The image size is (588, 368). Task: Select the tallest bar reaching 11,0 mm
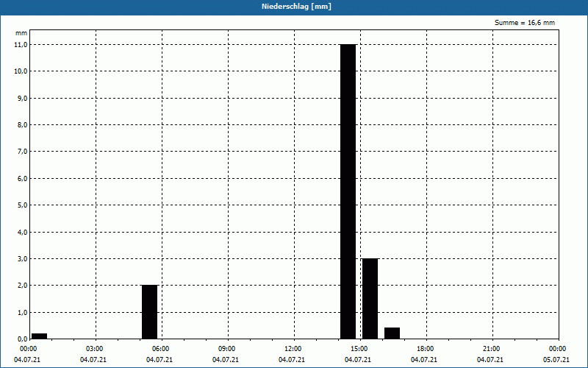pos(348,191)
